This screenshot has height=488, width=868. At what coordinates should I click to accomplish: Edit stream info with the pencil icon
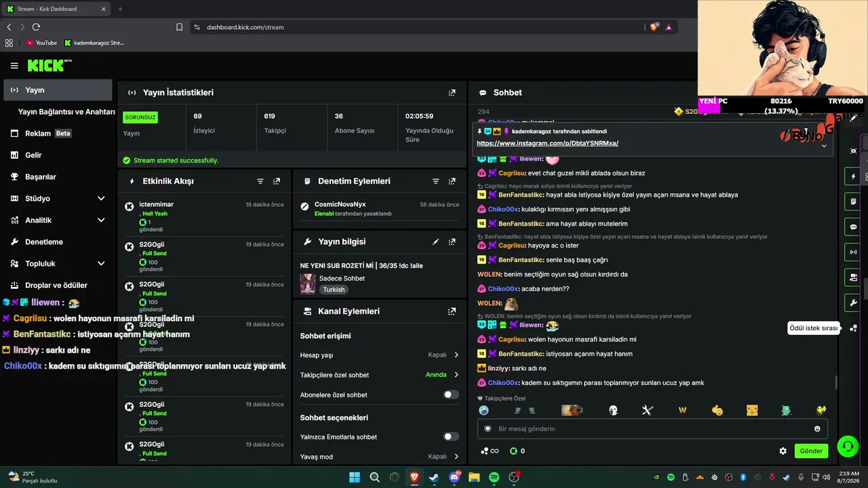(x=436, y=242)
